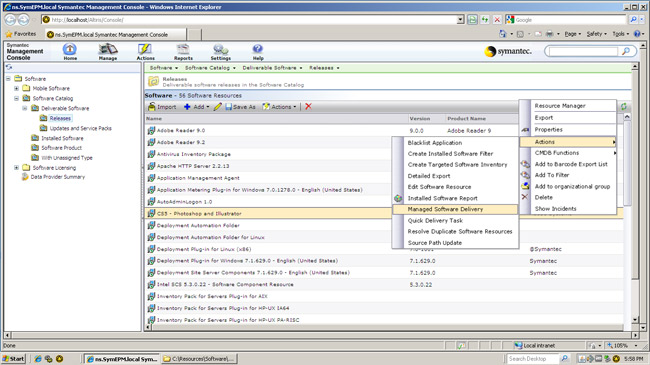
Task: Click the Windows Start button
Action: tap(14, 359)
